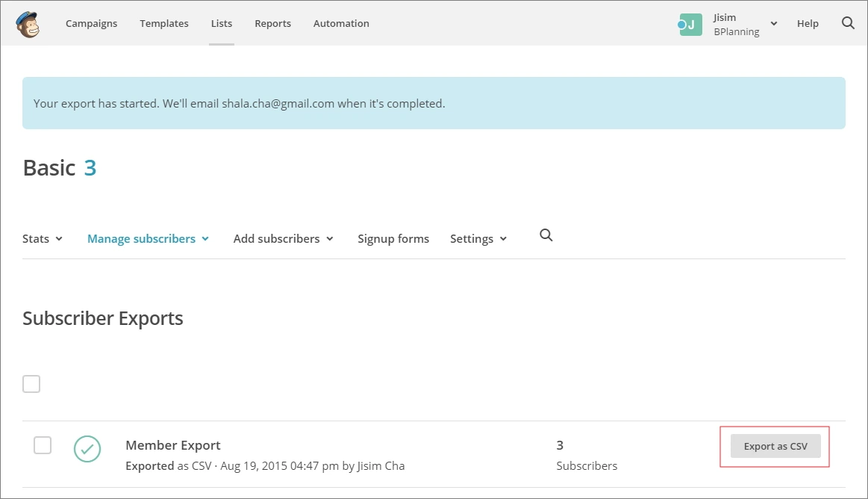Navigate to Reports
Image resolution: width=868 pixels, height=499 pixels.
(272, 23)
